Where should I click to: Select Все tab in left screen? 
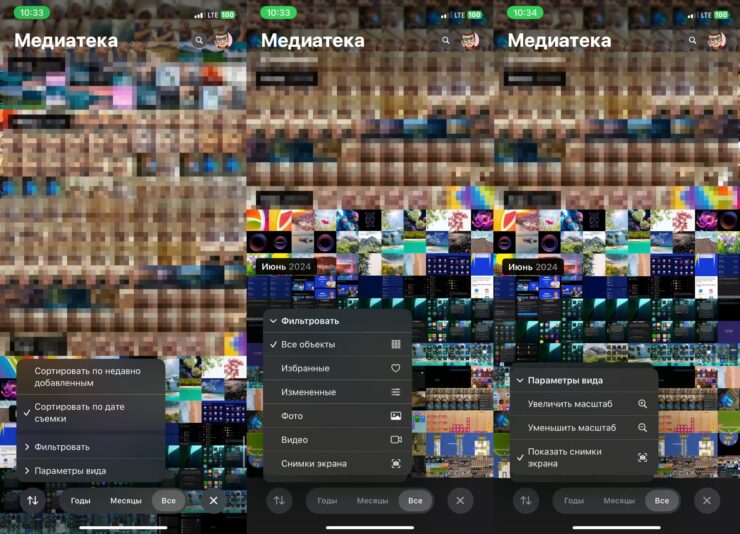pyautogui.click(x=168, y=501)
